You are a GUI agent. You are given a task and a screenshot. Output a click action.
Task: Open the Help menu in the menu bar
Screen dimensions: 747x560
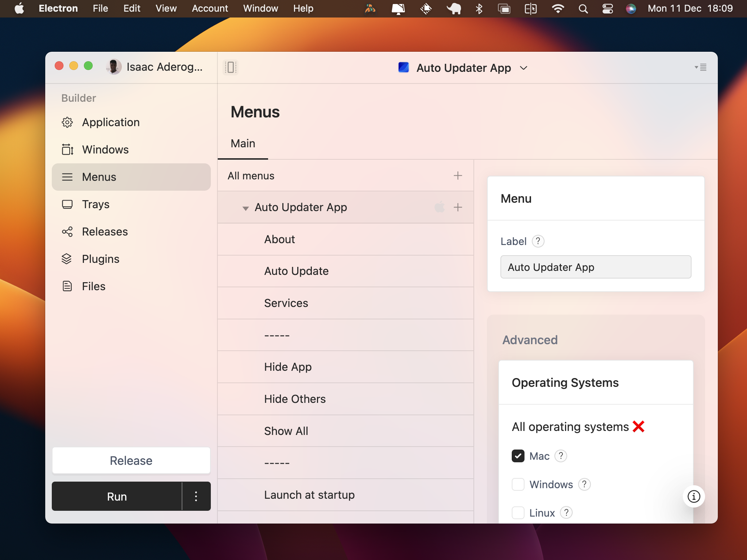(x=303, y=8)
